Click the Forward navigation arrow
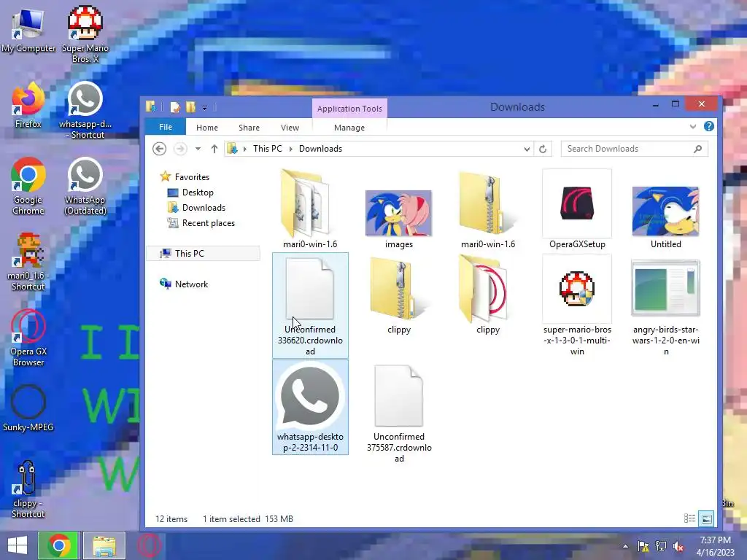This screenshot has height=560, width=747. coord(180,149)
